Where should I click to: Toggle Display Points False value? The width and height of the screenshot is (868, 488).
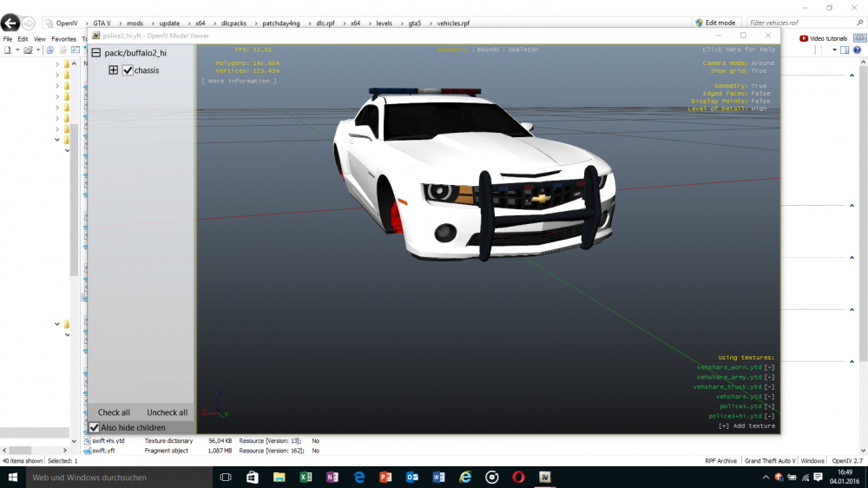tap(760, 102)
